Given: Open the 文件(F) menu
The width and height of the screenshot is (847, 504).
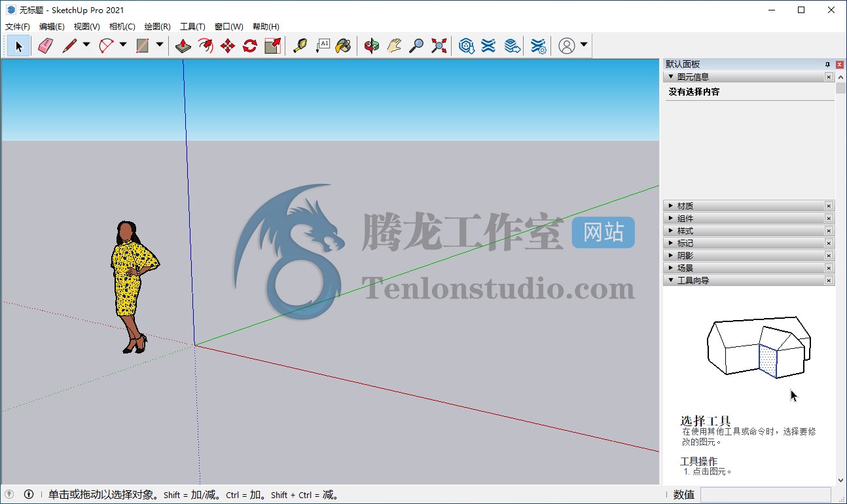Looking at the screenshot, I should click(x=18, y=27).
